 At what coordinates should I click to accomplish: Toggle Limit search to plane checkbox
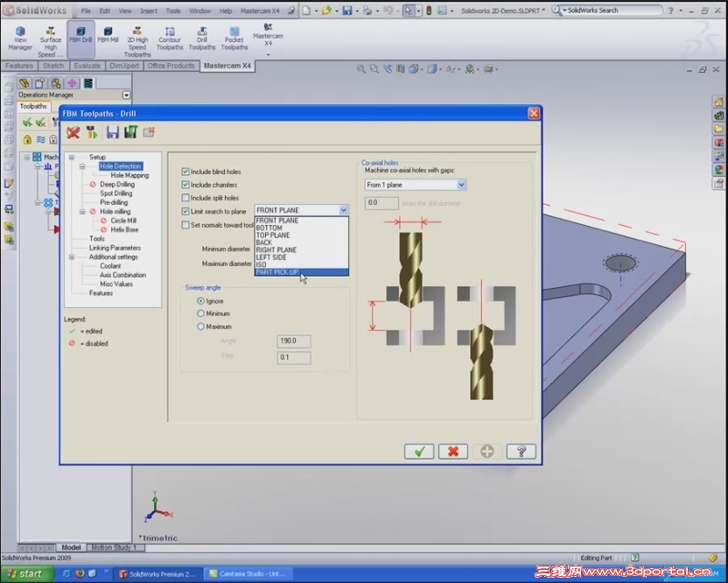[185, 211]
